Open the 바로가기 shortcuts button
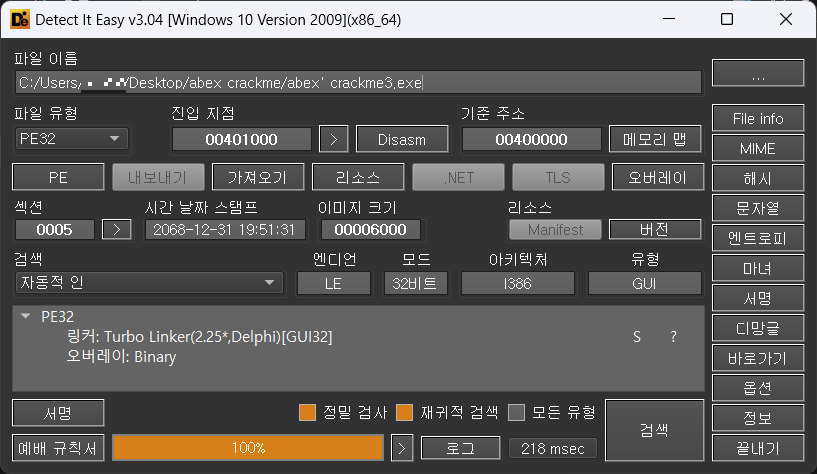The width and height of the screenshot is (817, 474). point(758,358)
